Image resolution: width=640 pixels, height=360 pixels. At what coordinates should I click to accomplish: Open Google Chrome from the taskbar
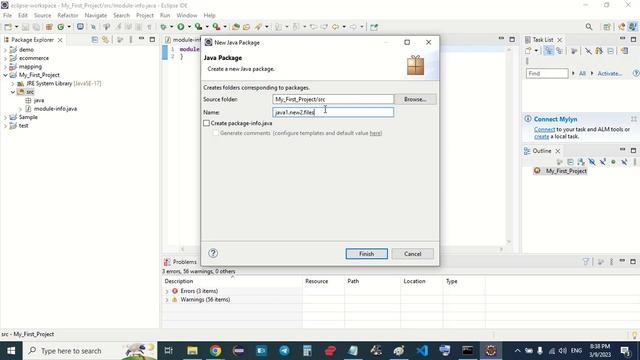pos(216,351)
